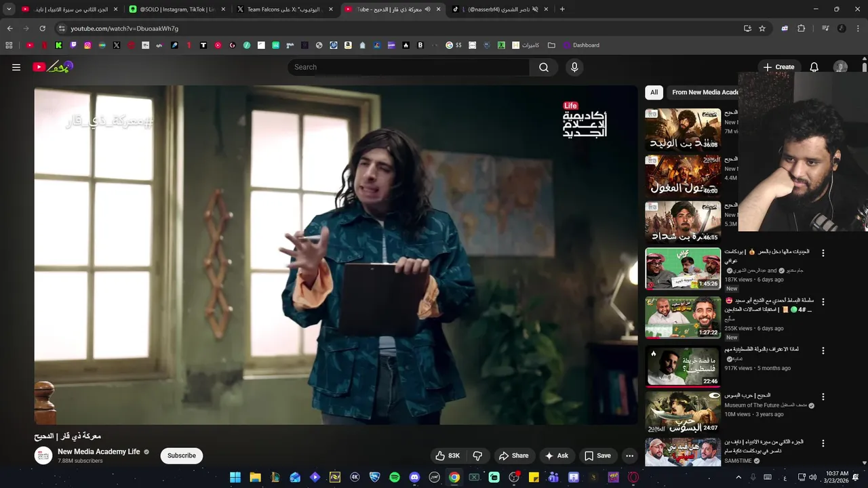Open Chrome apps grid bookmark
868x488 pixels.
9,45
